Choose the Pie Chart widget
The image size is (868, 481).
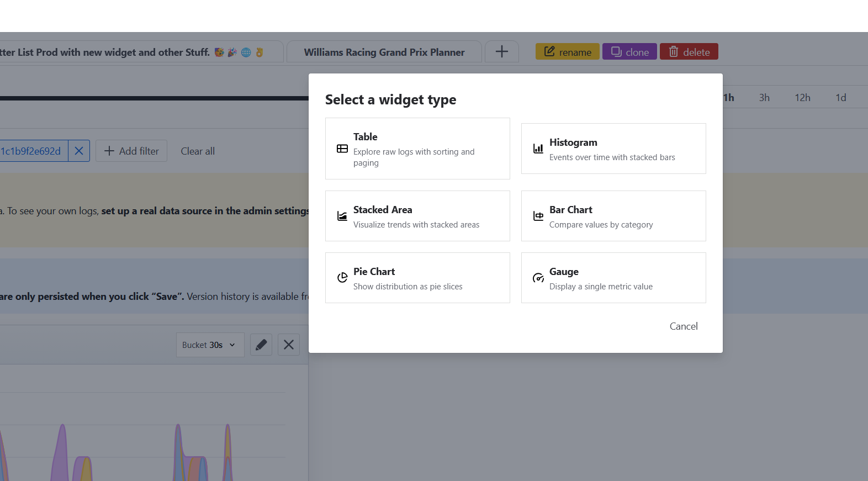tap(417, 278)
